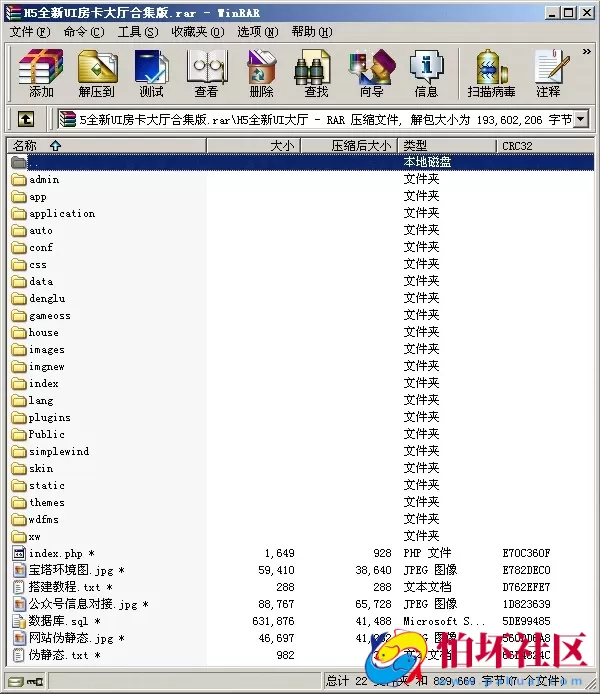Open the 命令(C) menu
Screen dimensions: 600x694
[84, 32]
